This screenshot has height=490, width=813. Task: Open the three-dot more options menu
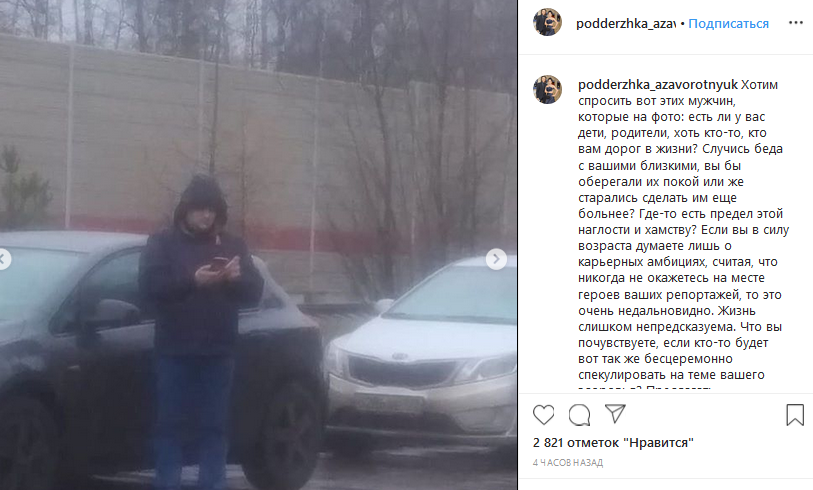(796, 23)
